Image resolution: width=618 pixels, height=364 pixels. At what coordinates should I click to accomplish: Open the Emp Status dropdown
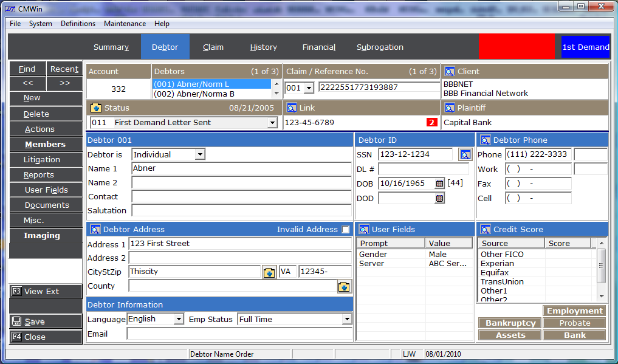pyautogui.click(x=346, y=320)
